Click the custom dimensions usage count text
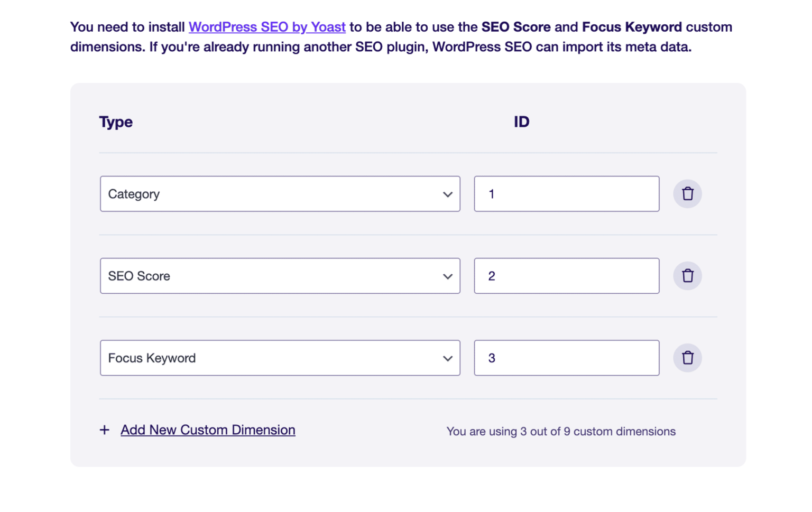 point(561,432)
